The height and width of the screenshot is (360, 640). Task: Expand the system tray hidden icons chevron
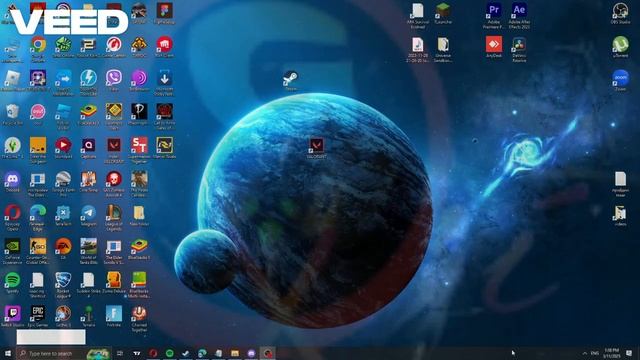pyautogui.click(x=584, y=353)
